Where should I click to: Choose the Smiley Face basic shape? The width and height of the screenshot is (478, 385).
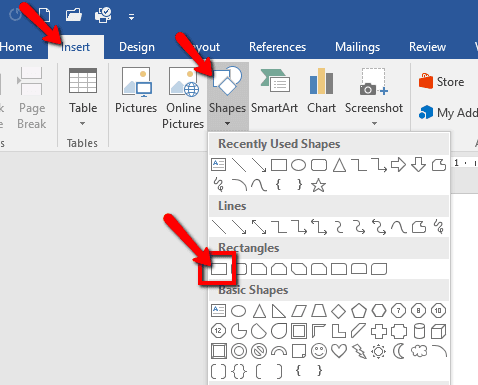click(319, 351)
